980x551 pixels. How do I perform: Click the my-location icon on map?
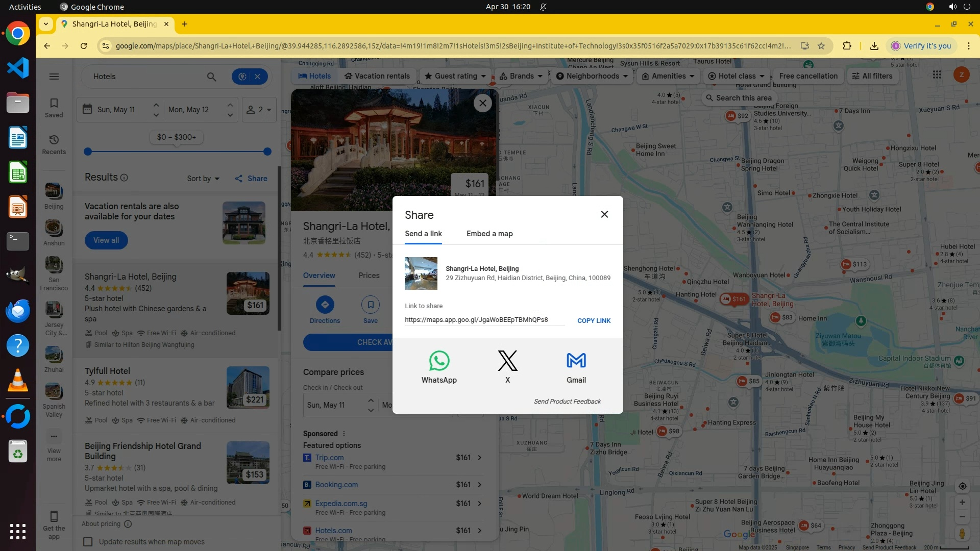(962, 486)
